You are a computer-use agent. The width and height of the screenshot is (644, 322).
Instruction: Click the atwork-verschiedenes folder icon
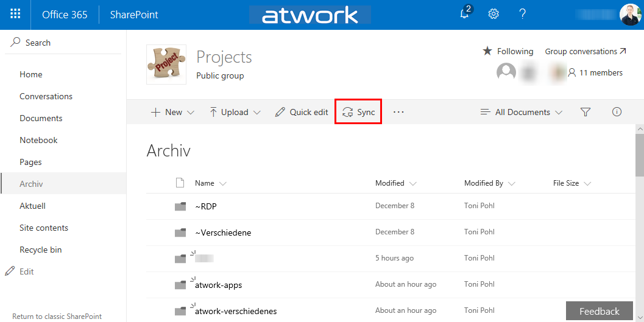tap(180, 311)
